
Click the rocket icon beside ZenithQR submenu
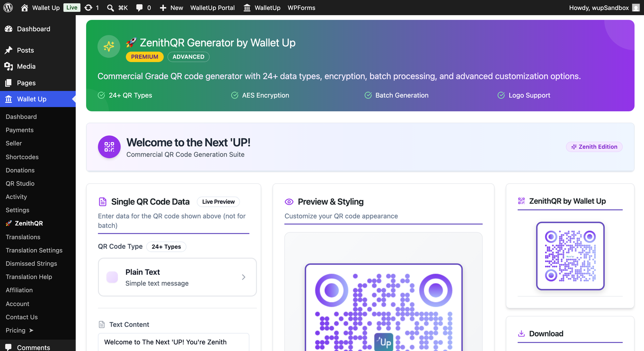9,224
